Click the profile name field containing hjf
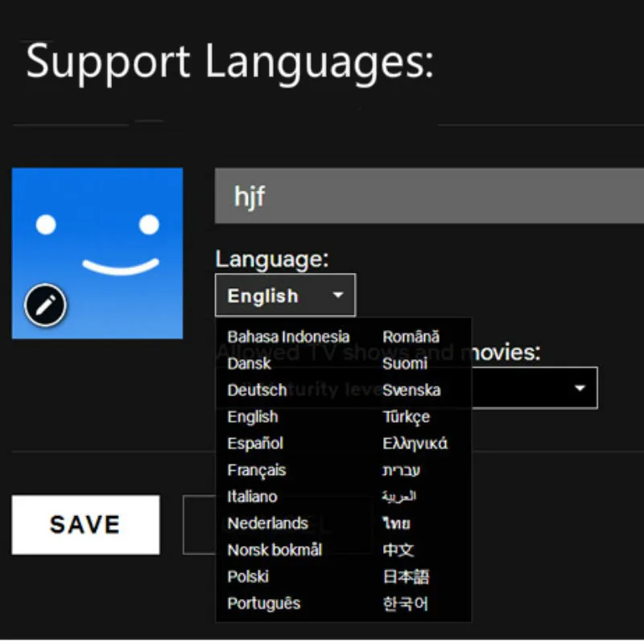 coord(429,196)
